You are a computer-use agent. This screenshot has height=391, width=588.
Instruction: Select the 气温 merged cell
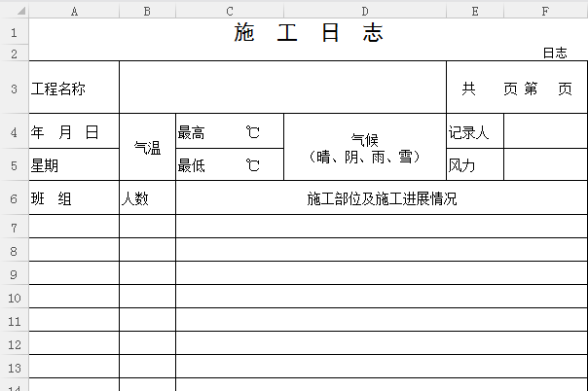(147, 148)
